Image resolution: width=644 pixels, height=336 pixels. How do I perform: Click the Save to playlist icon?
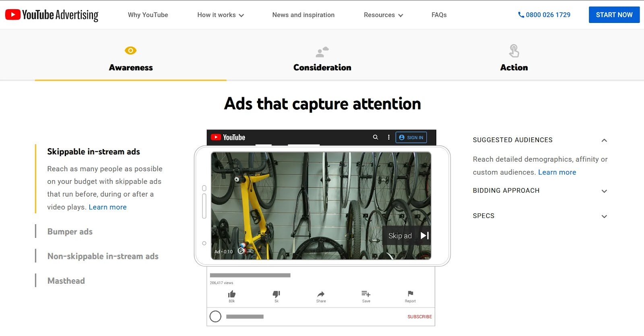(366, 294)
